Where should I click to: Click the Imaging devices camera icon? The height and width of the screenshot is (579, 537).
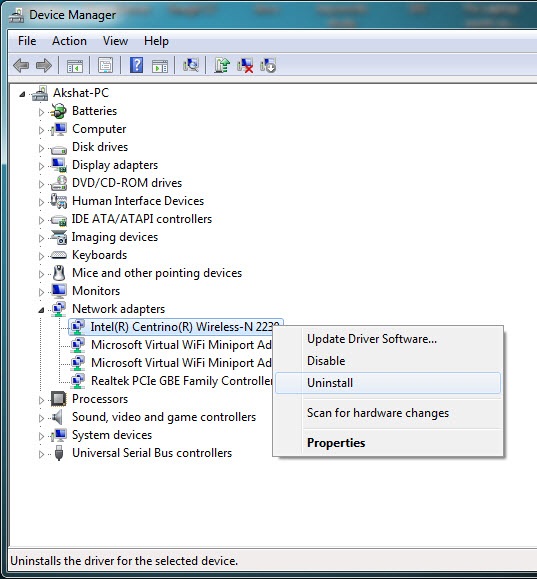59,237
